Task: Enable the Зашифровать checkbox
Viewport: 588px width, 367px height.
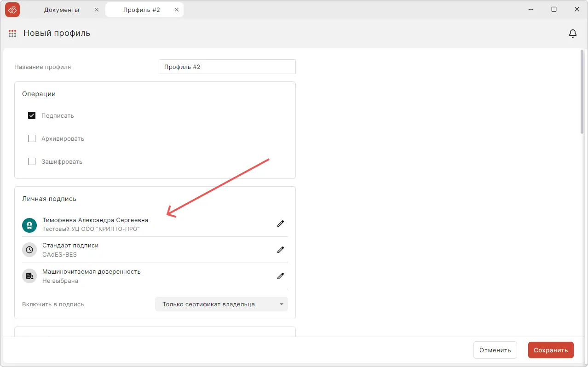Action: click(32, 161)
